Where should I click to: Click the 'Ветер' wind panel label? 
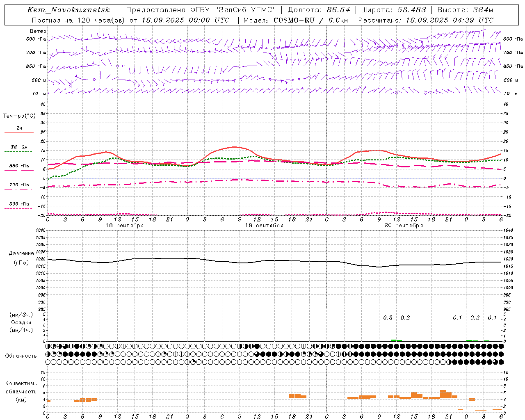pos(38,31)
